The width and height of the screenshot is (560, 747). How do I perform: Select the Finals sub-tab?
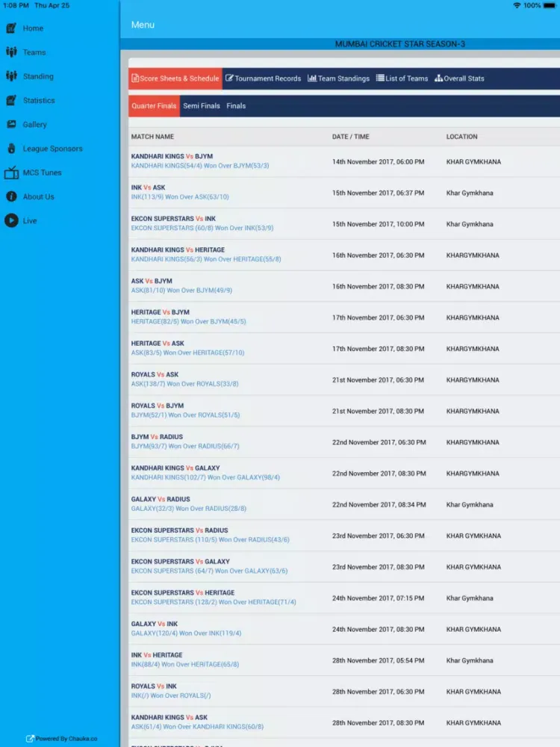[236, 106]
